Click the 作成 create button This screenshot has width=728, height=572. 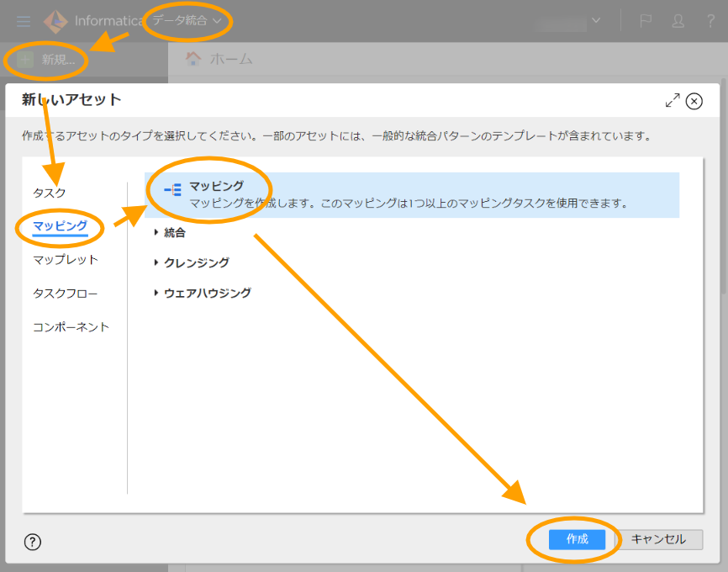578,539
